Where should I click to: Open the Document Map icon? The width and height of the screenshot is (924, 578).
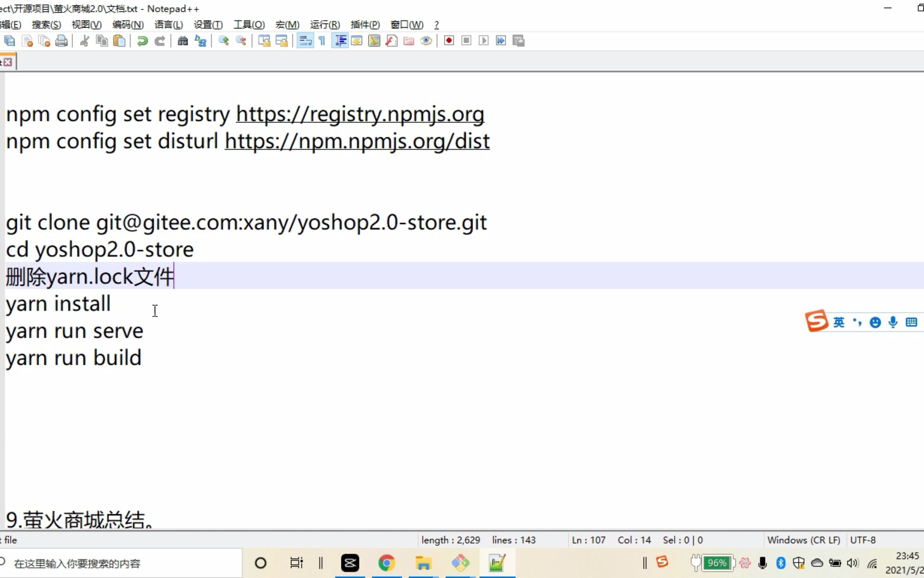click(374, 40)
